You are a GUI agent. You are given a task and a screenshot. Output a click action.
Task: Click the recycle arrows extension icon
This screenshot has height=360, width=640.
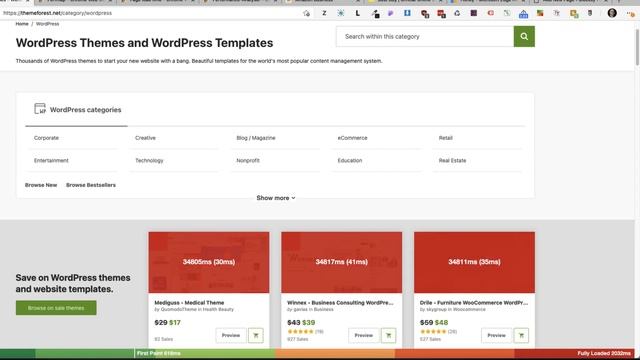pyautogui.click(x=457, y=13)
